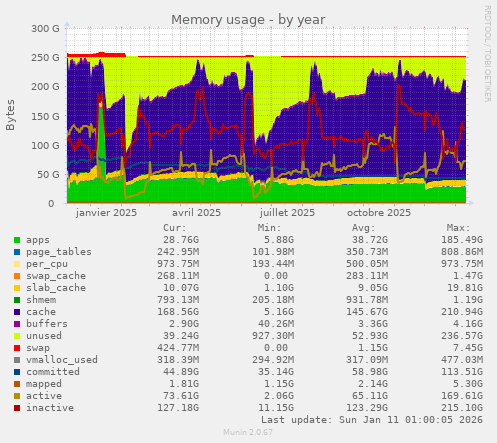497x443 pixels.
Task: Click the unused max value 236.57G
Action: (462, 336)
